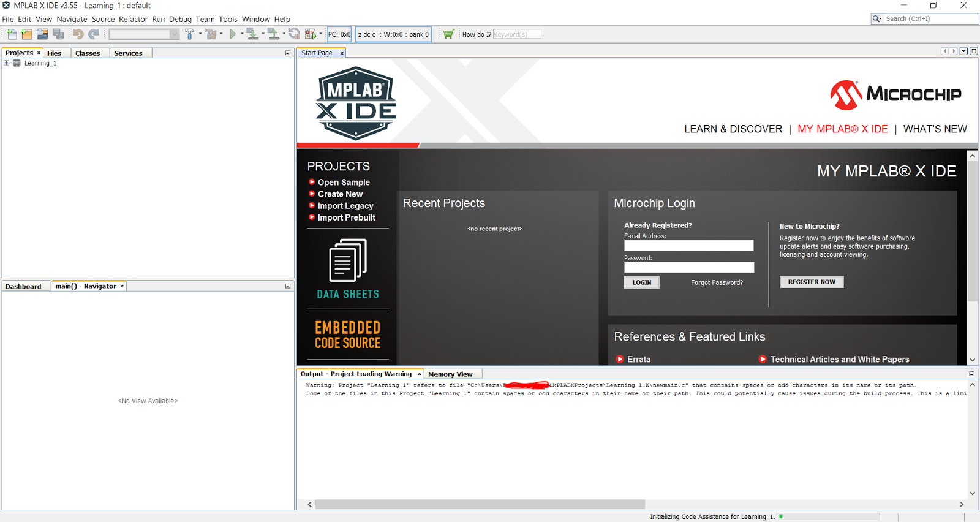Click the MPLAB X IDE logo
This screenshot has width=980, height=522.
pos(356,103)
